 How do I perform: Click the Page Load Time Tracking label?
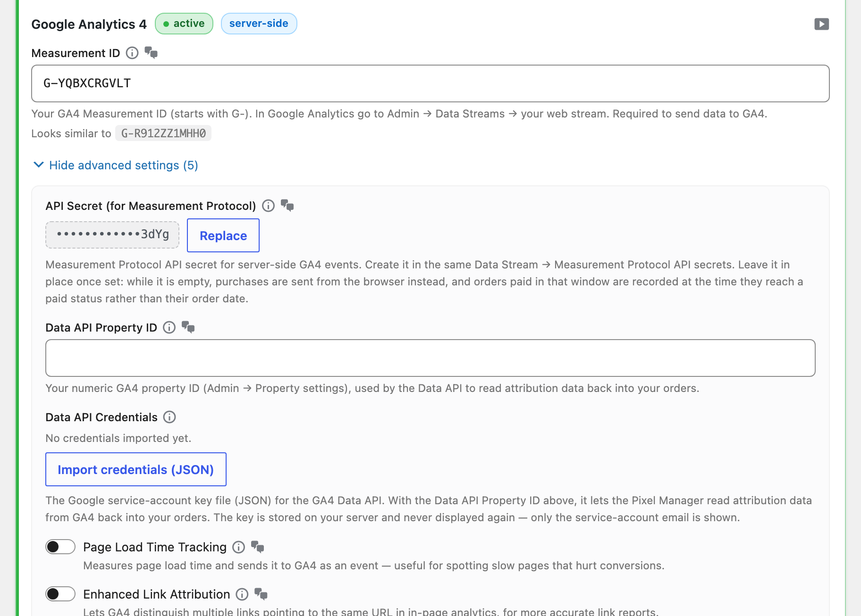(155, 547)
